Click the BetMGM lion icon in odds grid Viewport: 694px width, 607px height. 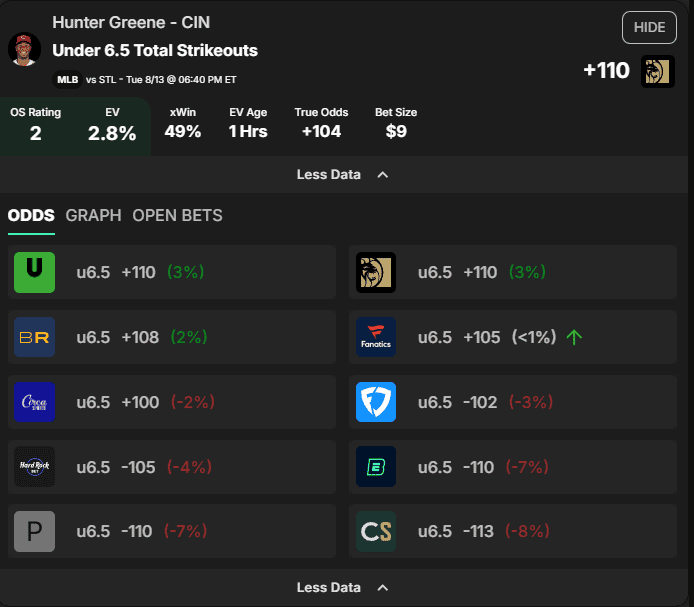pyautogui.click(x=376, y=272)
